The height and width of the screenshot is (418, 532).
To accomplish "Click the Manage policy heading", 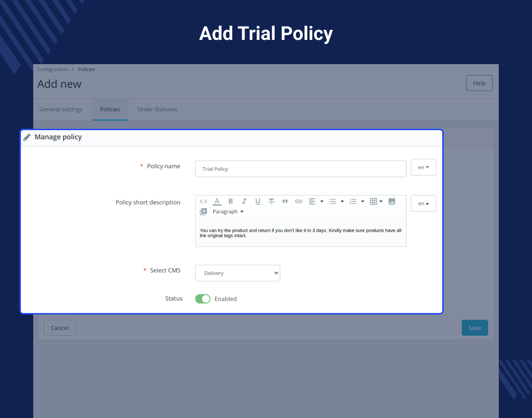I will tap(58, 137).
